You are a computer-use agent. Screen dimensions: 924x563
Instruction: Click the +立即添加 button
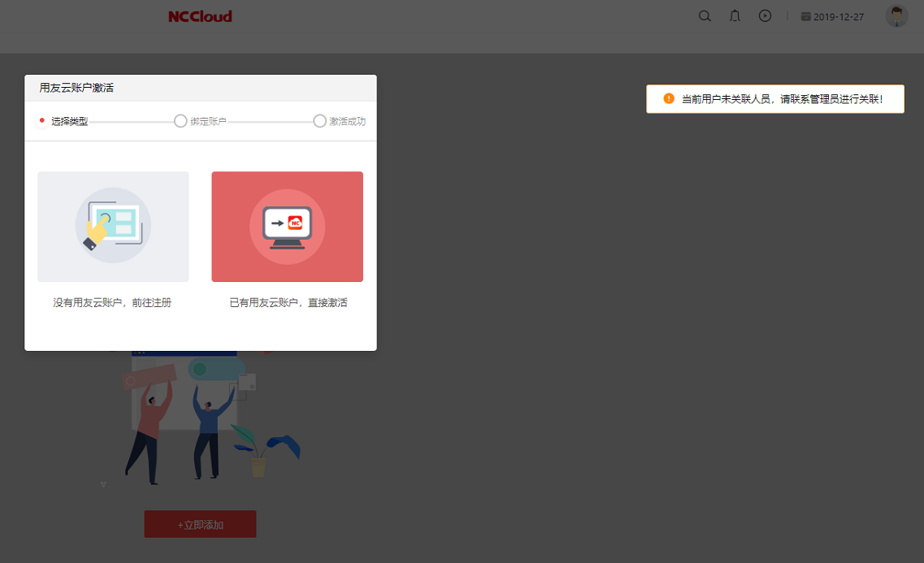pos(201,524)
